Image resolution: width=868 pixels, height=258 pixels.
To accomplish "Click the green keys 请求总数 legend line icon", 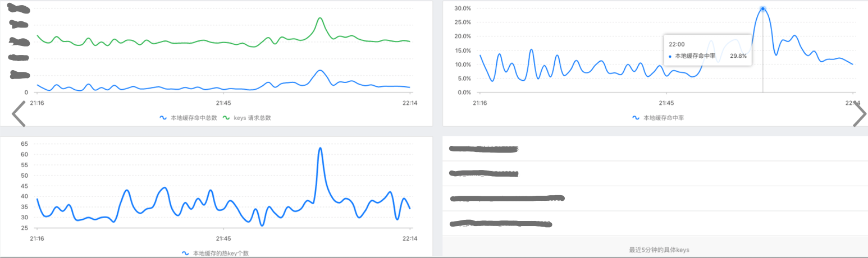I will [x=227, y=118].
